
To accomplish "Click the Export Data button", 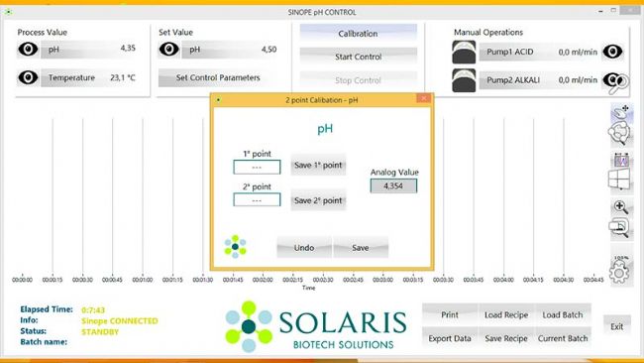I will click(x=450, y=338).
